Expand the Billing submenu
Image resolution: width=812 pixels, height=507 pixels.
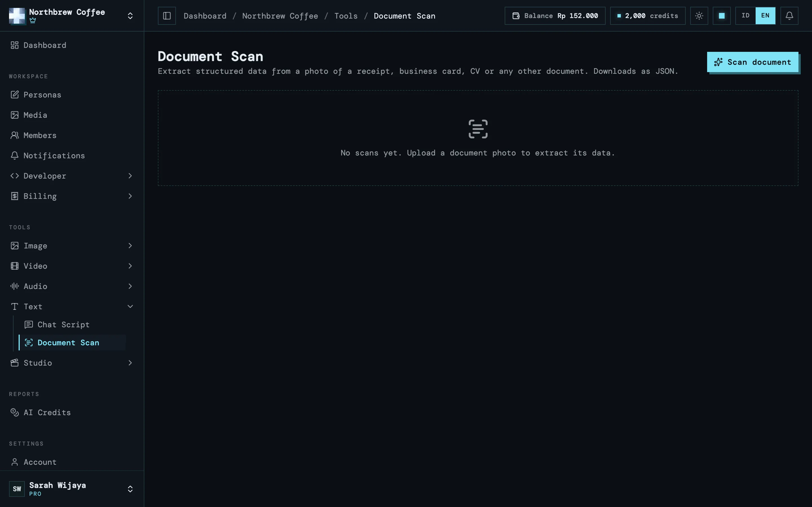coord(72,196)
